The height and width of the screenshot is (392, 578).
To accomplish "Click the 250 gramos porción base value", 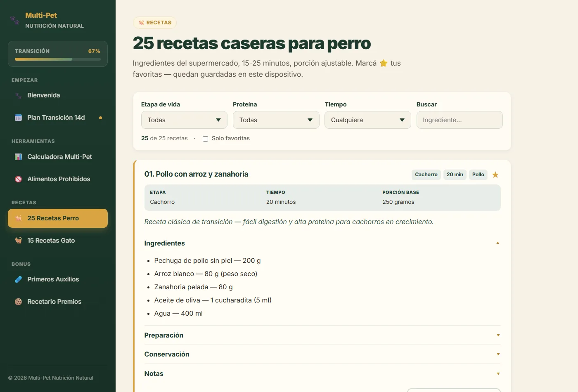I will click(x=398, y=202).
